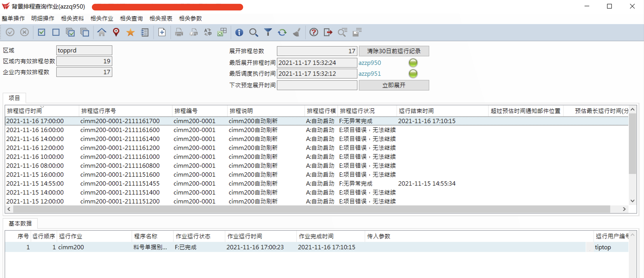Open the filter tool on the toolbar

coord(268,32)
